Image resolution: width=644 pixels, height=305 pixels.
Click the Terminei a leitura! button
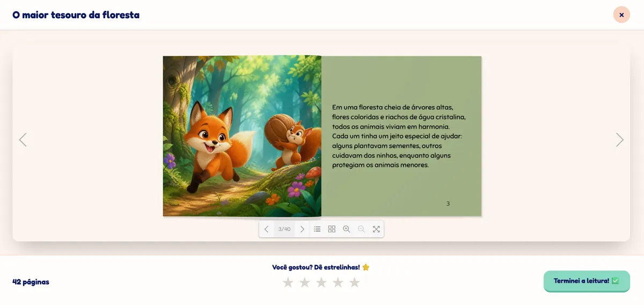pyautogui.click(x=587, y=281)
